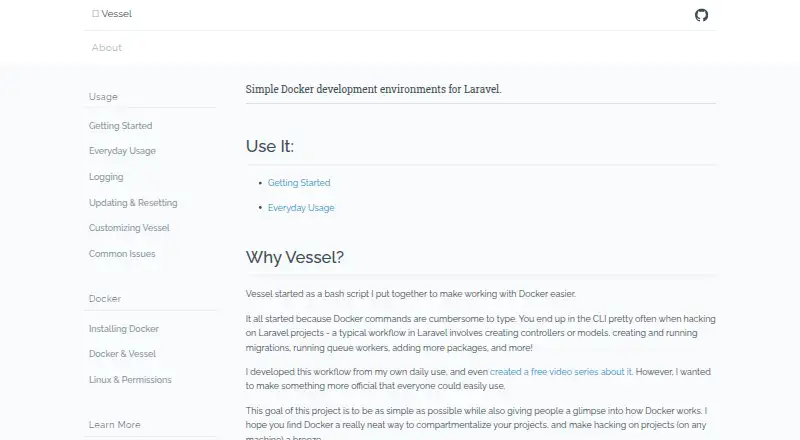
Task: Open Customizing Vessel sidebar link
Action: pos(129,228)
